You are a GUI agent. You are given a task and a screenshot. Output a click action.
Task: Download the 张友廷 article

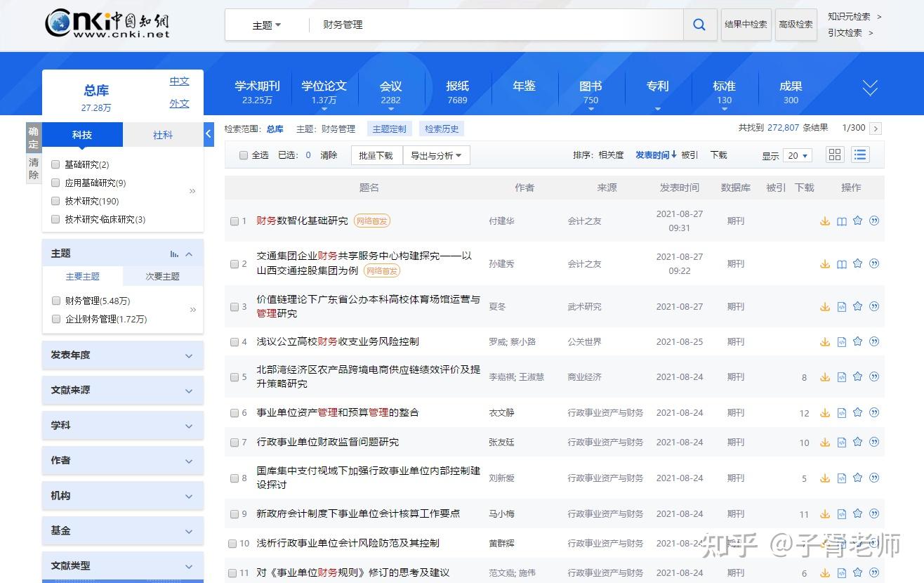[x=825, y=443]
